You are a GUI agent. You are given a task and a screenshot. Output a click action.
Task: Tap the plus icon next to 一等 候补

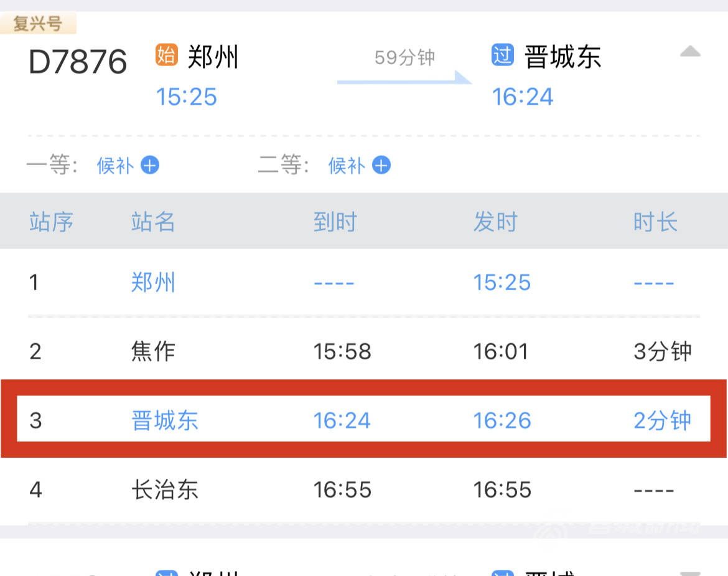pyautogui.click(x=150, y=165)
